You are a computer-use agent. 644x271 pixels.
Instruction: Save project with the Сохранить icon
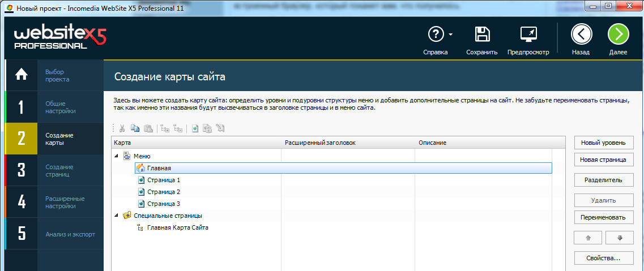pos(482,35)
